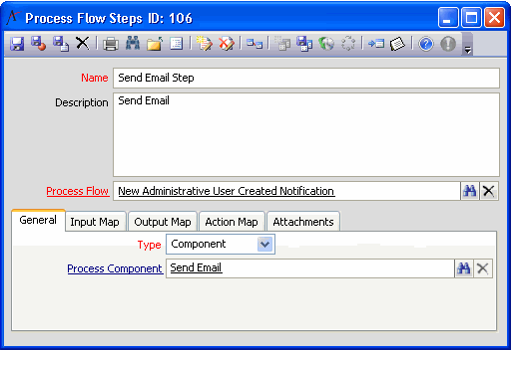Click the Open folder toolbar icon
This screenshot has width=528, height=365.
(155, 44)
